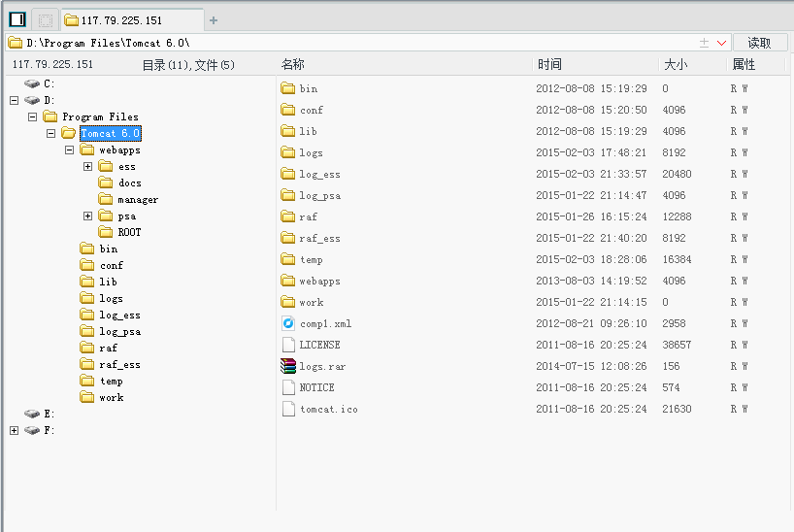Click the sidebar layout icon at top-left
Screen dimensions: 794x532
(x=17, y=19)
